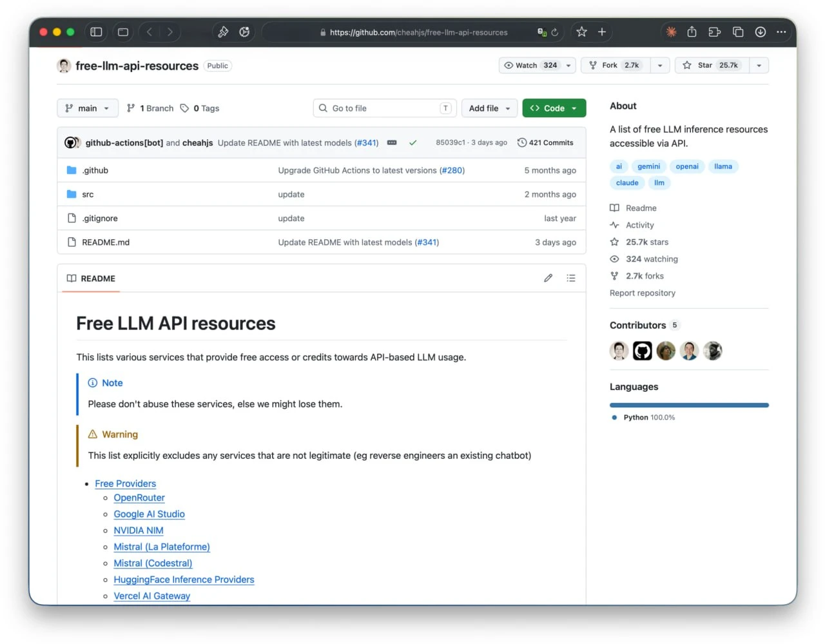Open the GitHub logo contributor avatar

643,351
